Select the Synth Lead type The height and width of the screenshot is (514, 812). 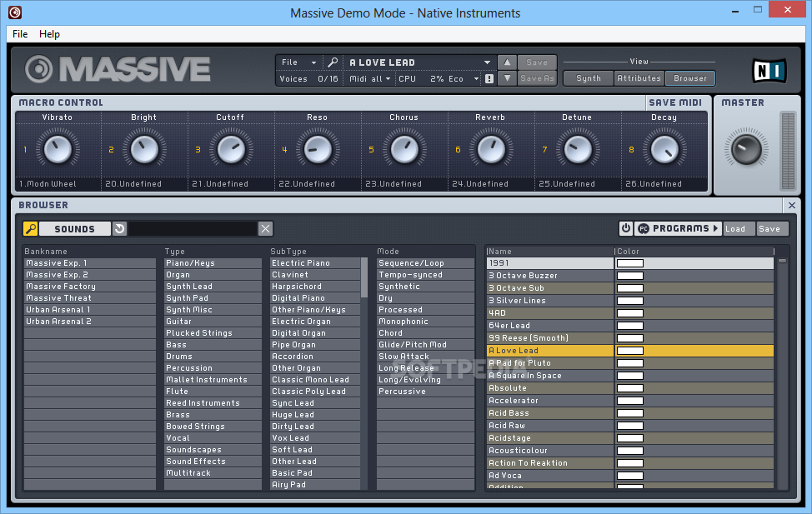coord(213,287)
